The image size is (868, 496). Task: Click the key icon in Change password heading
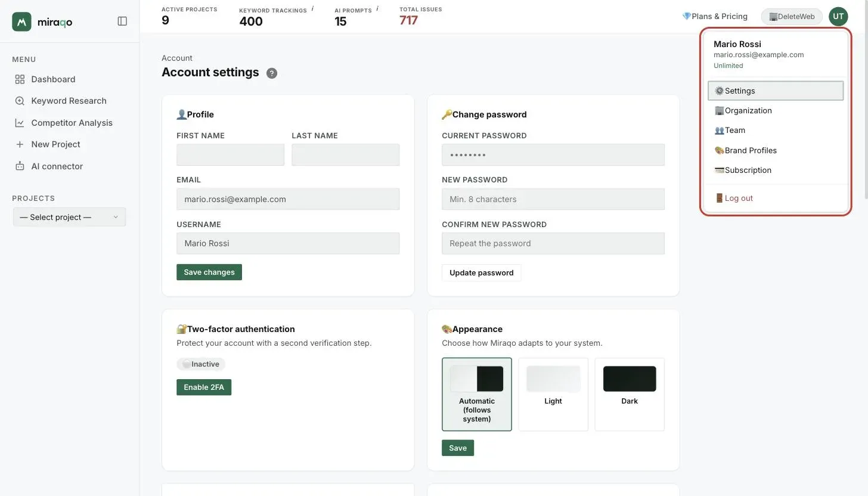(447, 114)
